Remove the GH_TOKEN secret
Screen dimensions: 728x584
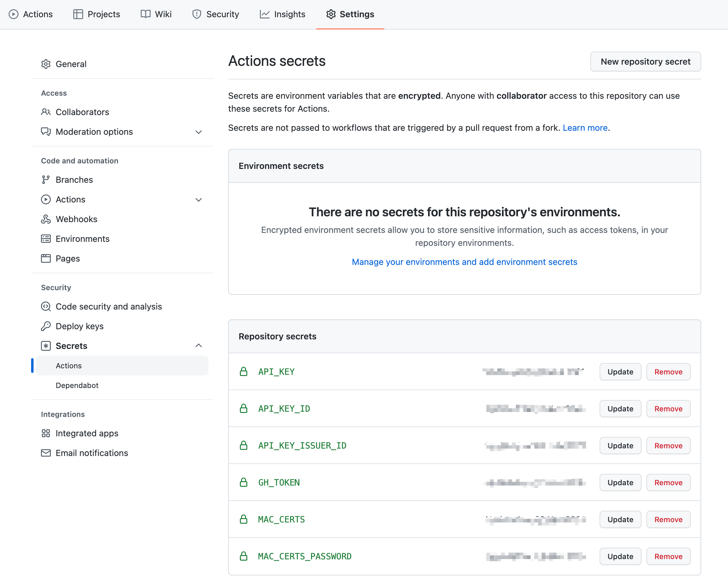[668, 482]
